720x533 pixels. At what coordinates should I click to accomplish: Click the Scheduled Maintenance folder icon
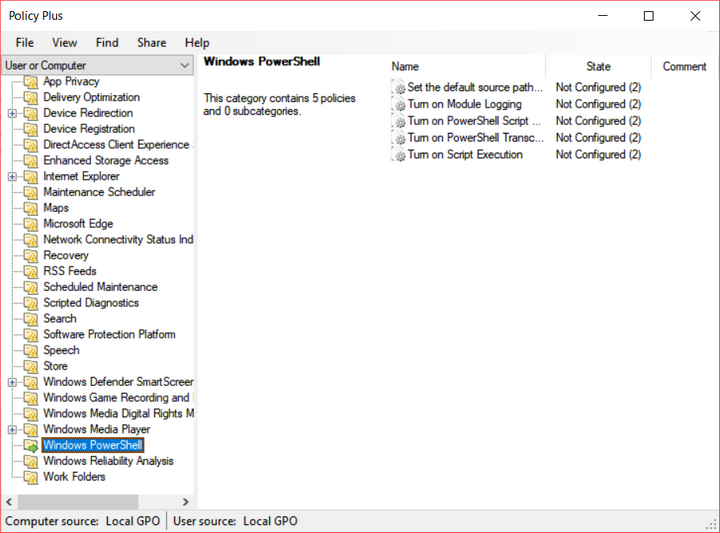pyautogui.click(x=31, y=287)
